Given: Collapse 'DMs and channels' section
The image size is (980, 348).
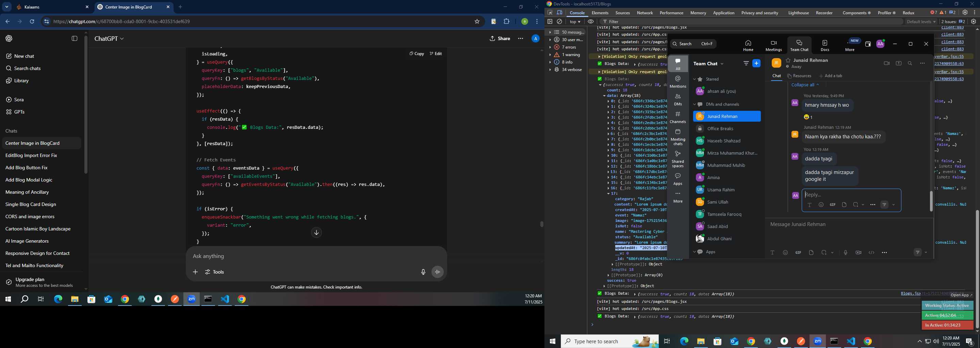Looking at the screenshot, I should tap(695, 104).
